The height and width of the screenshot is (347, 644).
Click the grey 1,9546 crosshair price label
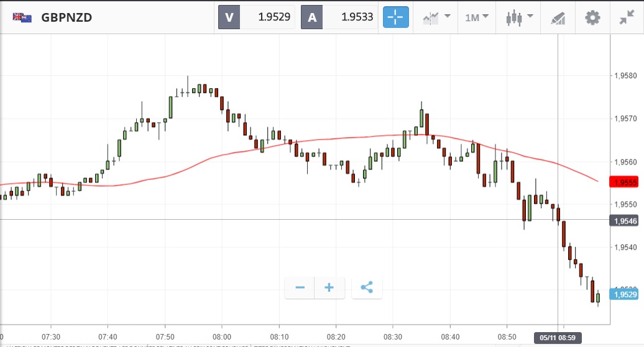tap(625, 221)
